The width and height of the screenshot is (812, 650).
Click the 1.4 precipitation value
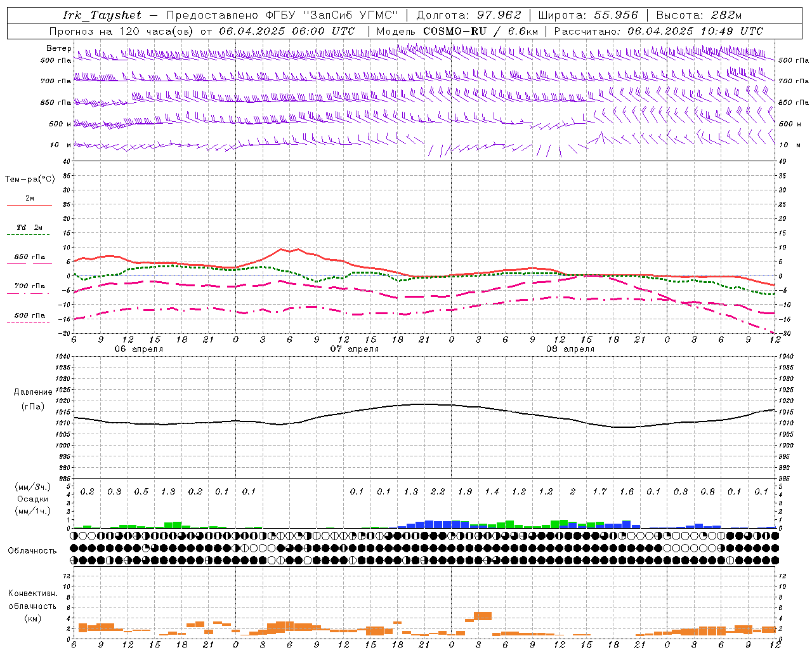[x=492, y=491]
